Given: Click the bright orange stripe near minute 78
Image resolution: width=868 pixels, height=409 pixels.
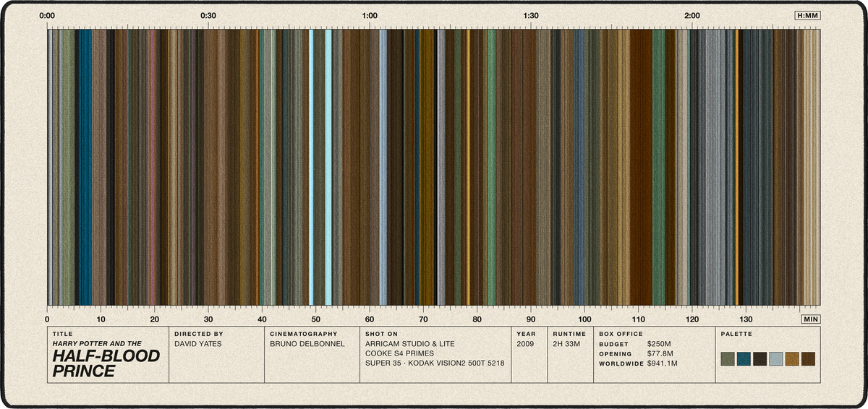Looking at the screenshot, I should pyautogui.click(x=468, y=167).
